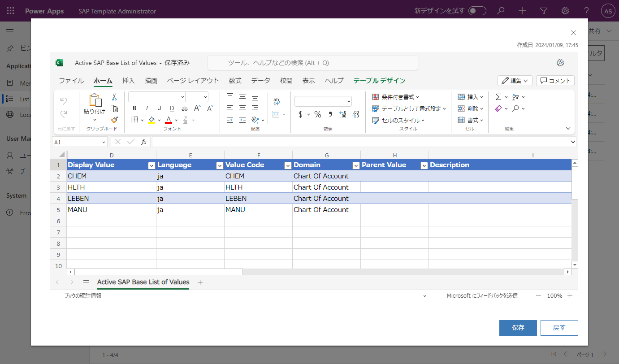Open filter dropdown for Parent Value column
619x364 pixels.
[x=424, y=165]
